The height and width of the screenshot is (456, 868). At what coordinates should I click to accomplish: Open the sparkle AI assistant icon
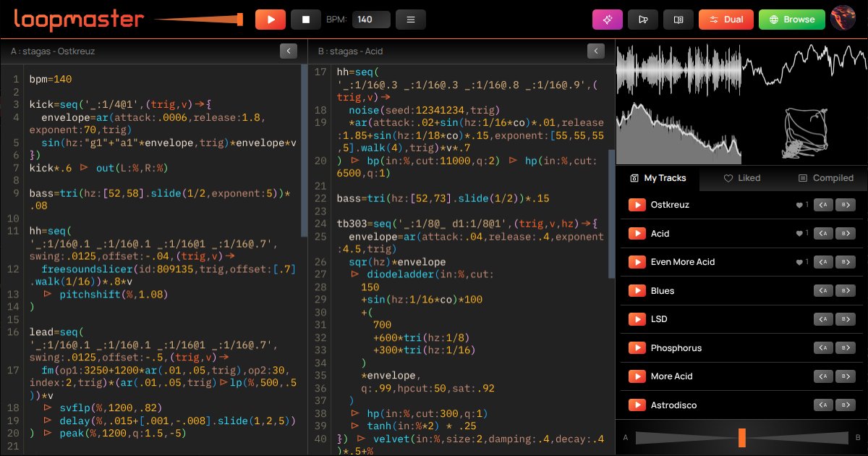coord(608,19)
